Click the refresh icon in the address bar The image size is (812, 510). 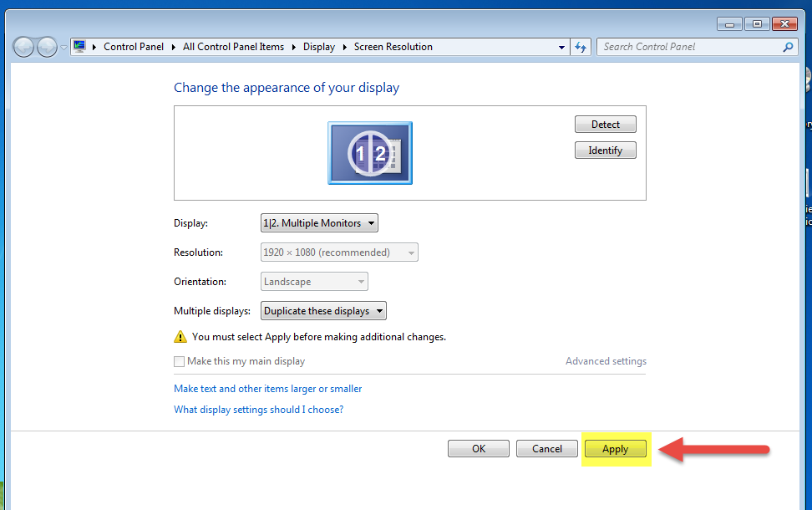(x=581, y=47)
